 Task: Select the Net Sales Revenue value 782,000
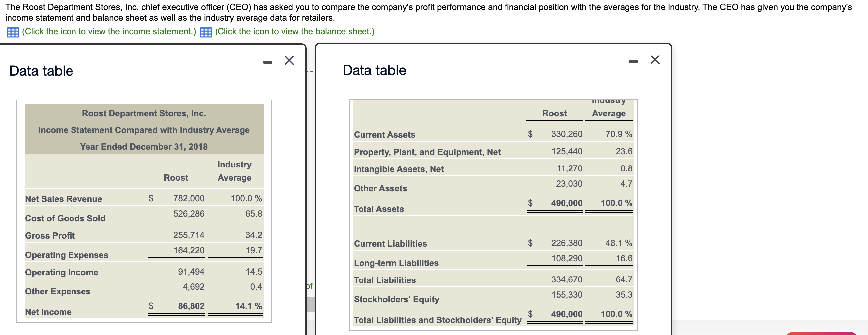point(188,198)
